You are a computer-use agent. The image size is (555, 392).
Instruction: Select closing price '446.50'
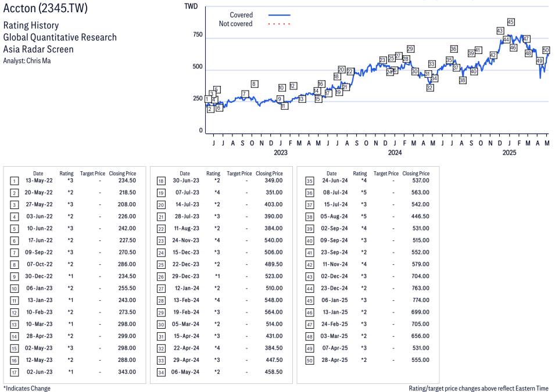tap(420, 216)
